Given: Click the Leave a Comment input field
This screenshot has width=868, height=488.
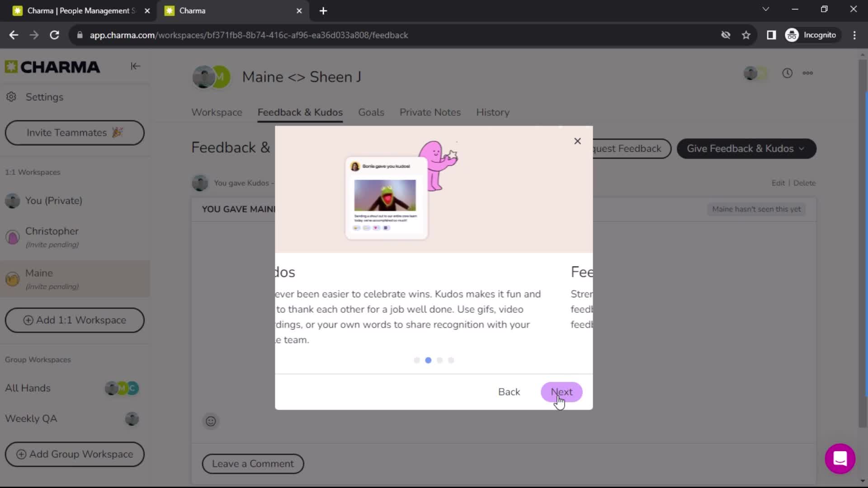Looking at the screenshot, I should 253,464.
